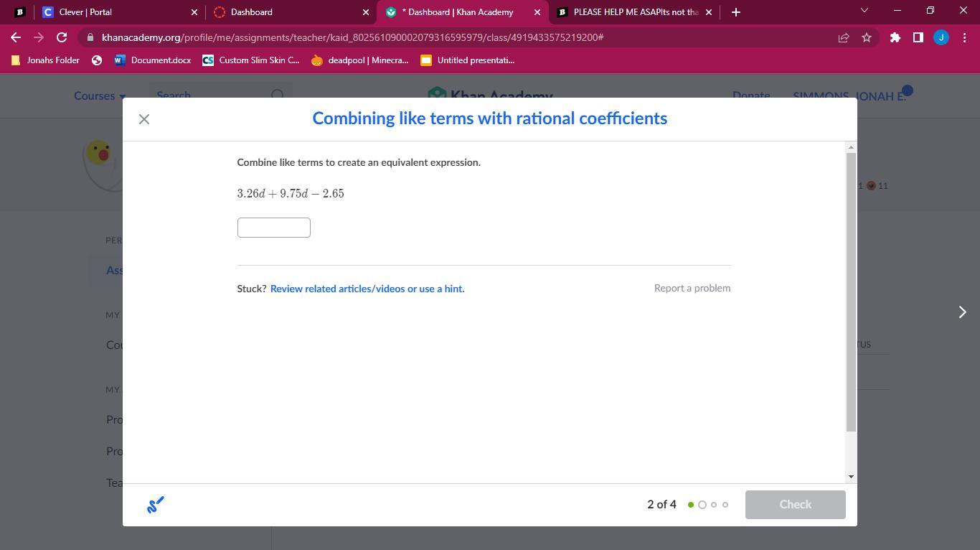980x550 pixels.
Task: Click Report a problem
Action: (x=692, y=288)
